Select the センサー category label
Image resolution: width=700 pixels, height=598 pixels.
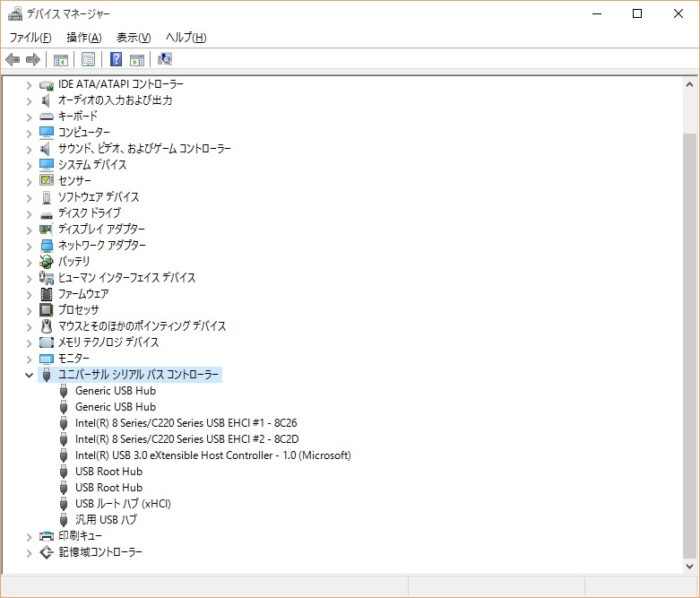75,181
